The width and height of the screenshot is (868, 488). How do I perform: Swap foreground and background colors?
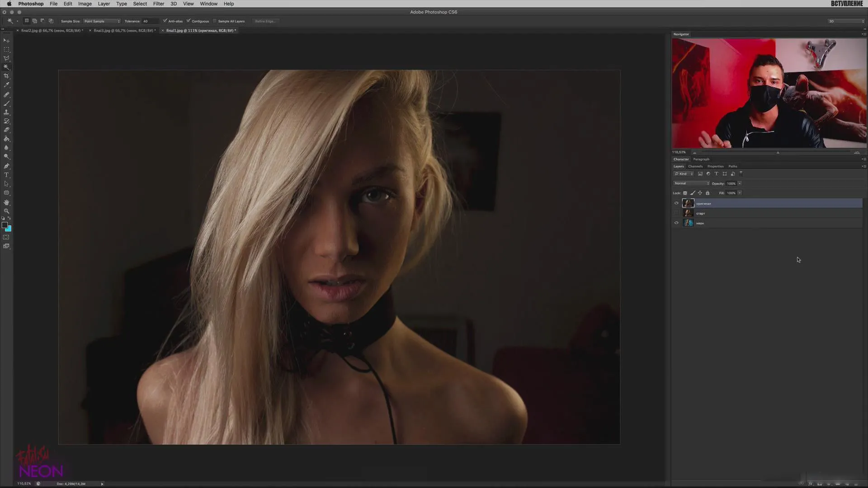point(9,218)
